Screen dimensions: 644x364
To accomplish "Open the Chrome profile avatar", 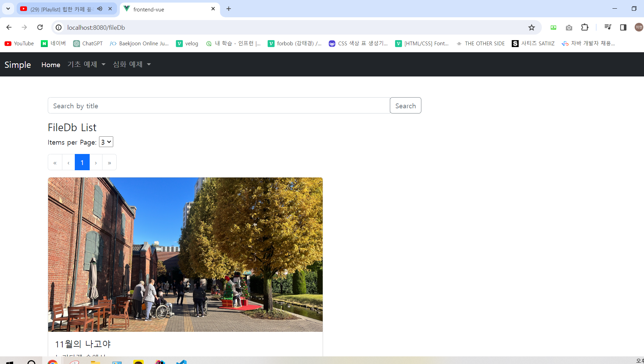I will [x=639, y=27].
